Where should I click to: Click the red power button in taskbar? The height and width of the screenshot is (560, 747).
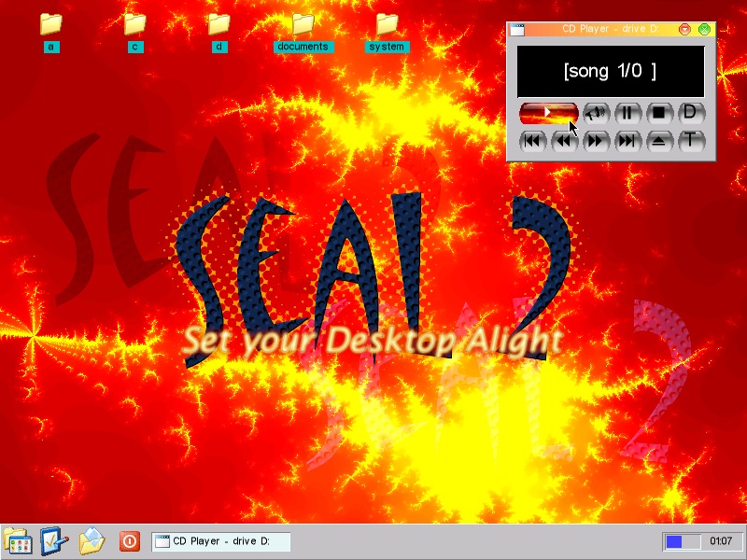point(129,541)
